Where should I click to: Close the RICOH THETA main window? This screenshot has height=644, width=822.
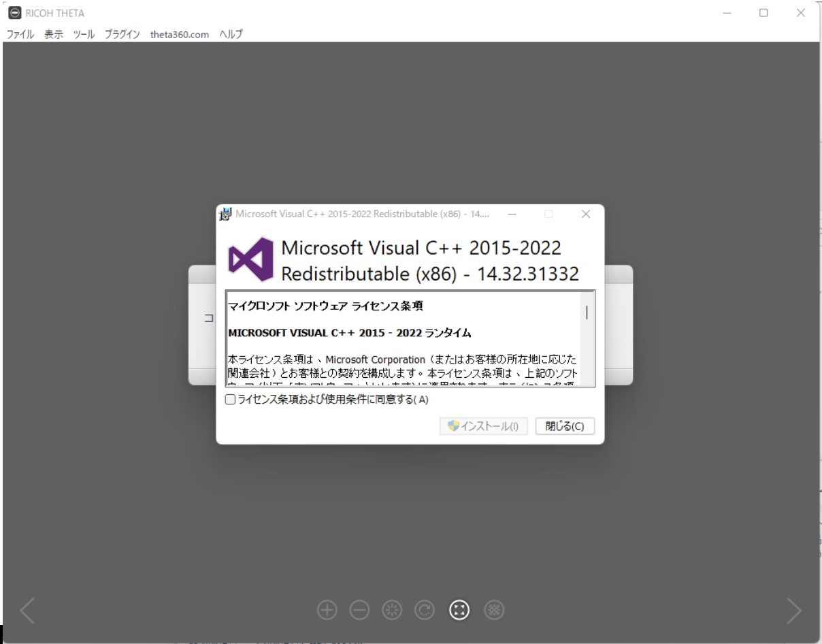click(801, 13)
